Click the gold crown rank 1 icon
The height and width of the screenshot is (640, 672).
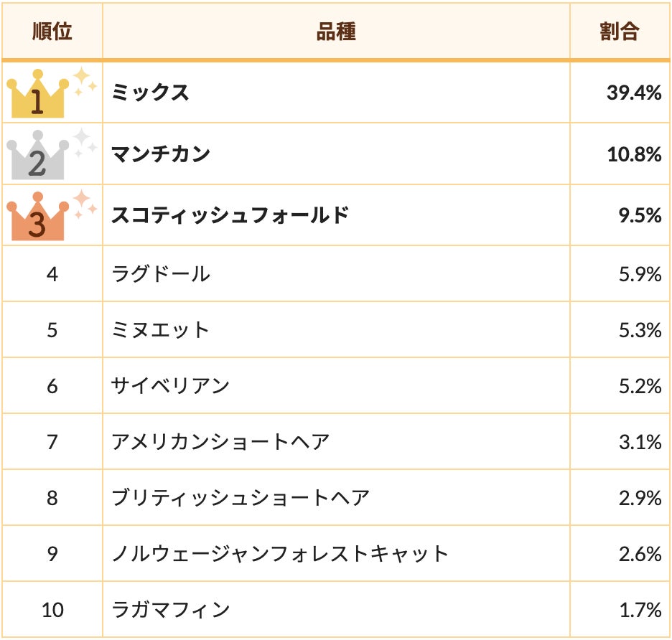coord(37,96)
